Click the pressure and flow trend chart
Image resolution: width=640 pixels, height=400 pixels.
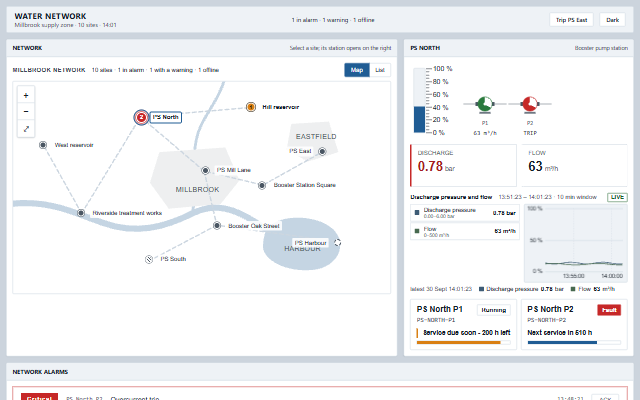pyautogui.click(x=576, y=243)
